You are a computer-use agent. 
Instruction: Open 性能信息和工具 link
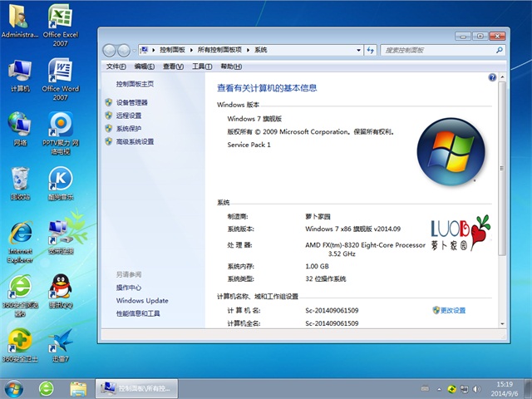tap(138, 313)
